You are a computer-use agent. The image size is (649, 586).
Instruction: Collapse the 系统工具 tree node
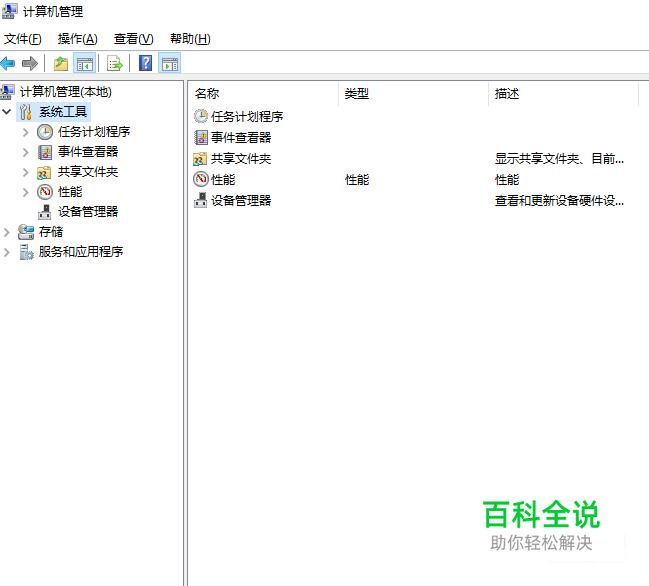point(6,111)
